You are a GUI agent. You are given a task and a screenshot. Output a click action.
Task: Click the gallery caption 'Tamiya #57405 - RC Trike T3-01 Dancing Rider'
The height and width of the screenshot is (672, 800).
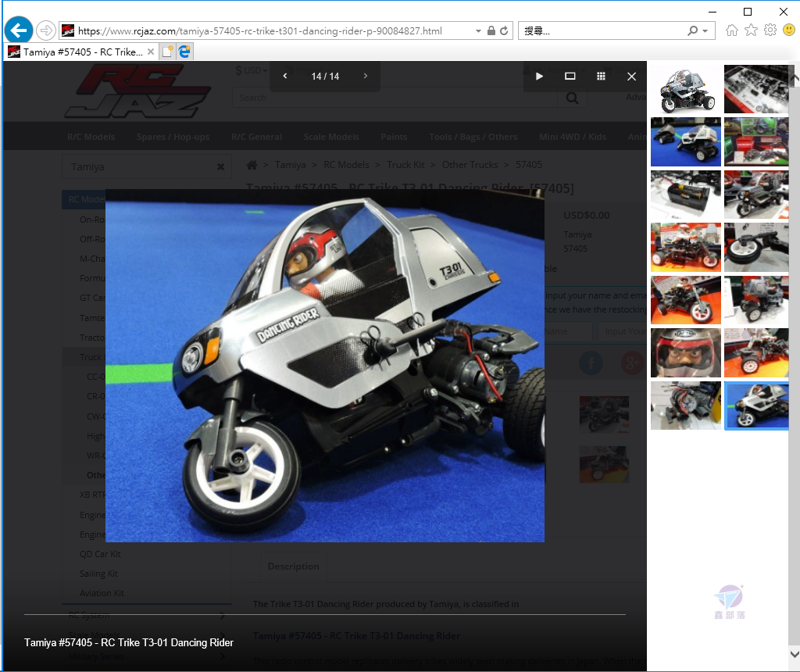(129, 642)
